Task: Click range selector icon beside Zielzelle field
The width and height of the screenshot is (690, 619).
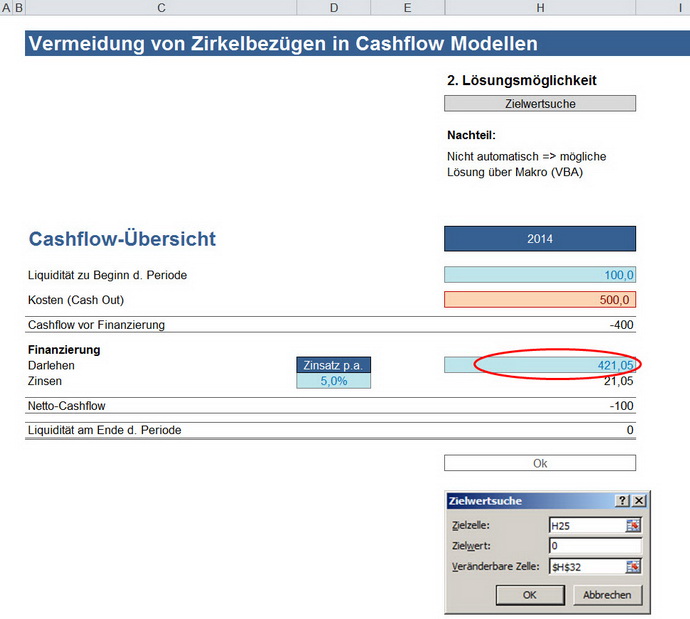Action: tap(633, 525)
